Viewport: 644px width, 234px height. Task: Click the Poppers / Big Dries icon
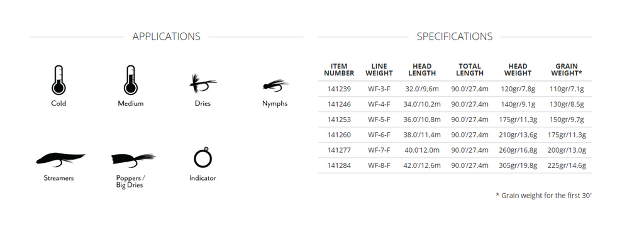click(x=133, y=160)
